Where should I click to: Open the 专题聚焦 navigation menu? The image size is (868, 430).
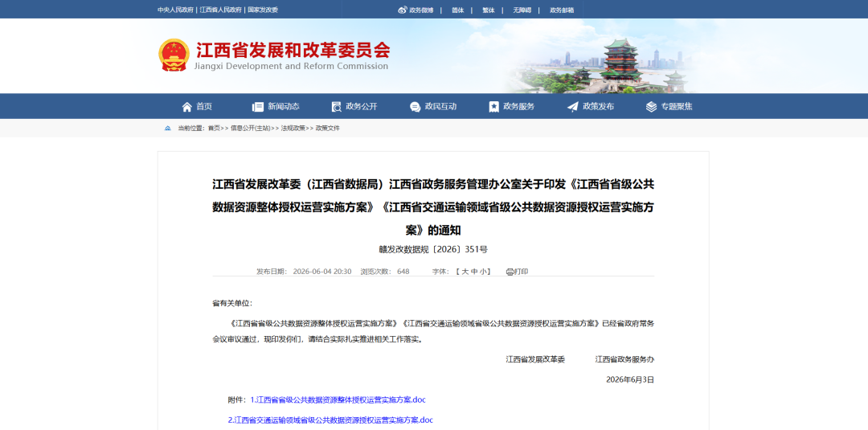pos(669,107)
